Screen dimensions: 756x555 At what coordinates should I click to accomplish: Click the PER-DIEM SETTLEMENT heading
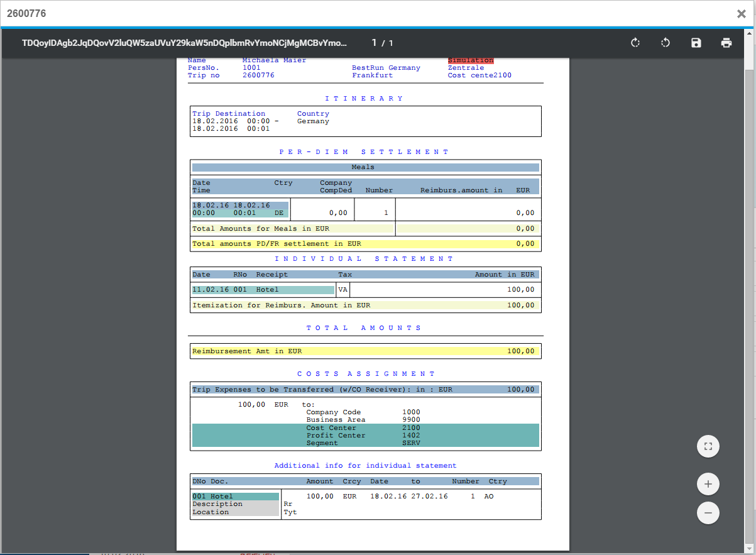pyautogui.click(x=365, y=151)
